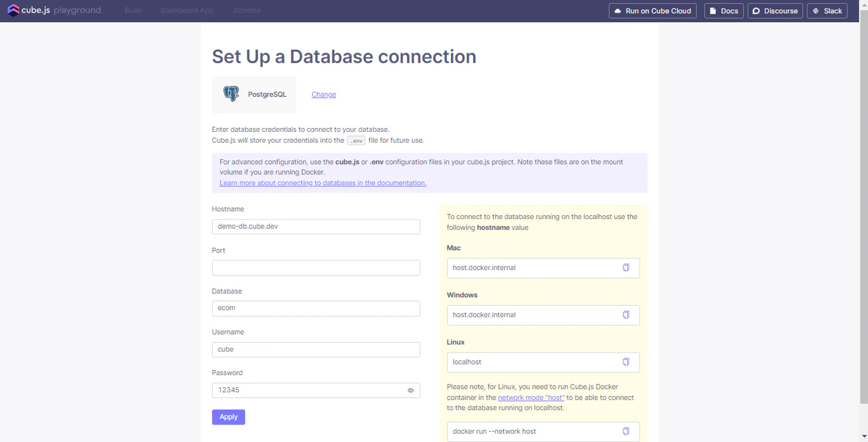Click the Linux localhost value field
The image size is (868, 442).
click(x=543, y=362)
